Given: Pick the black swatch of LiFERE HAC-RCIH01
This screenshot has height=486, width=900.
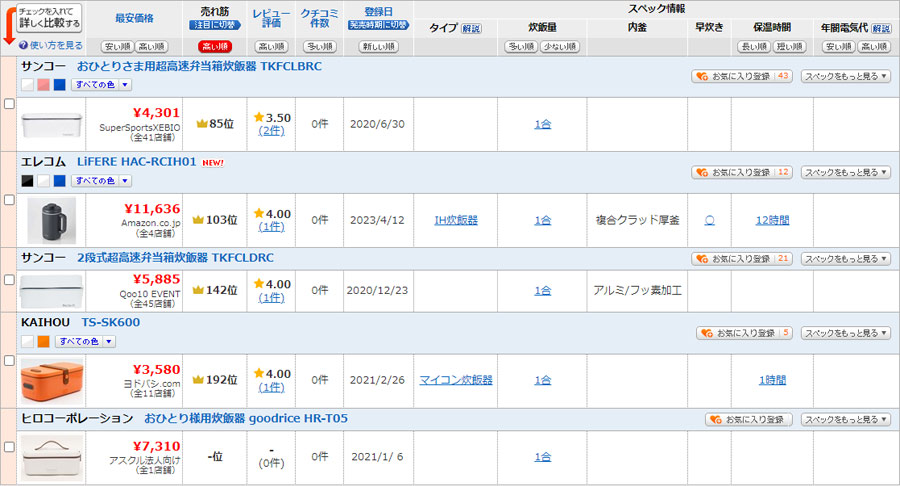Looking at the screenshot, I should 28,181.
